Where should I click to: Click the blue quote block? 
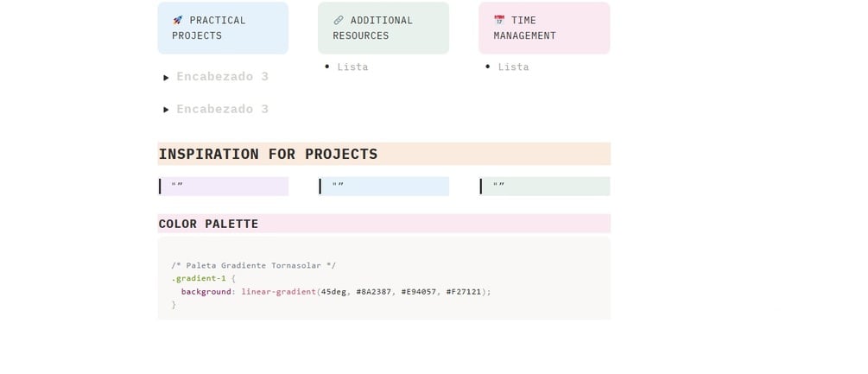pyautogui.click(x=385, y=186)
